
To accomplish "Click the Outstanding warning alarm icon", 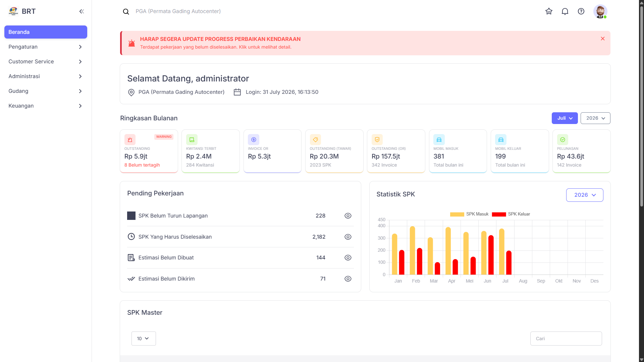I will pos(130,139).
